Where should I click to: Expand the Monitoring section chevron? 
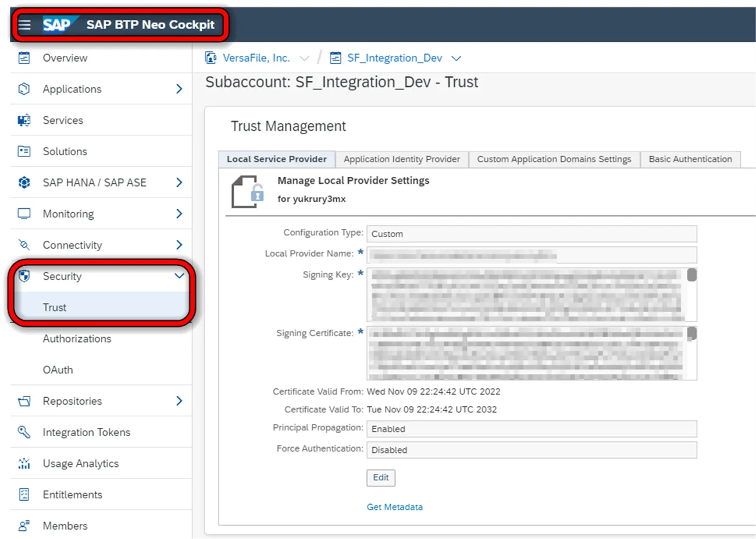click(x=179, y=213)
